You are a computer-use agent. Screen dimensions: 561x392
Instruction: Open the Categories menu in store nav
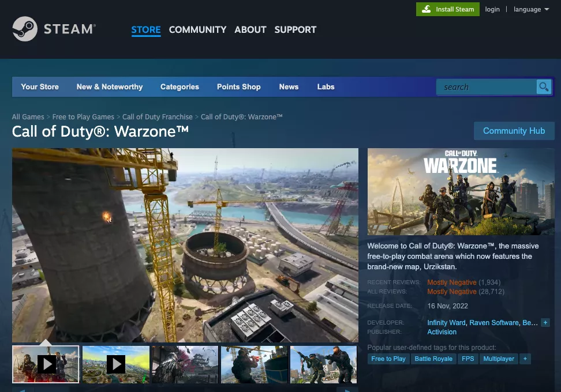point(179,87)
